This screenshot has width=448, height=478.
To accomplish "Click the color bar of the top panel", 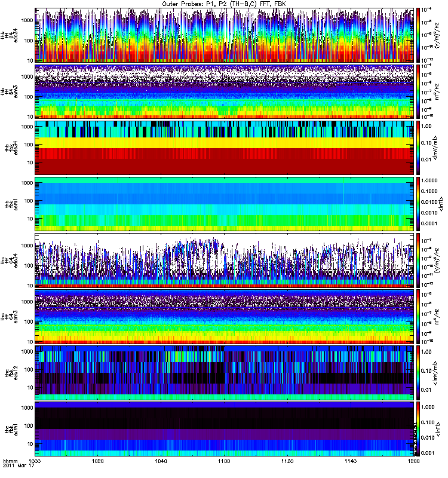I will coord(418,35).
